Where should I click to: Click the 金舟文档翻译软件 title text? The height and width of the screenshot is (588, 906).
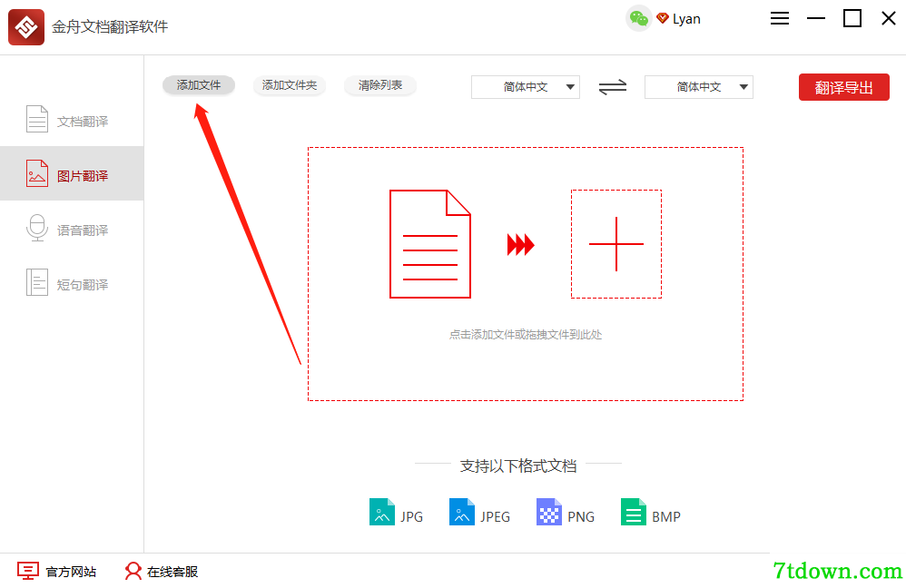click(110, 26)
